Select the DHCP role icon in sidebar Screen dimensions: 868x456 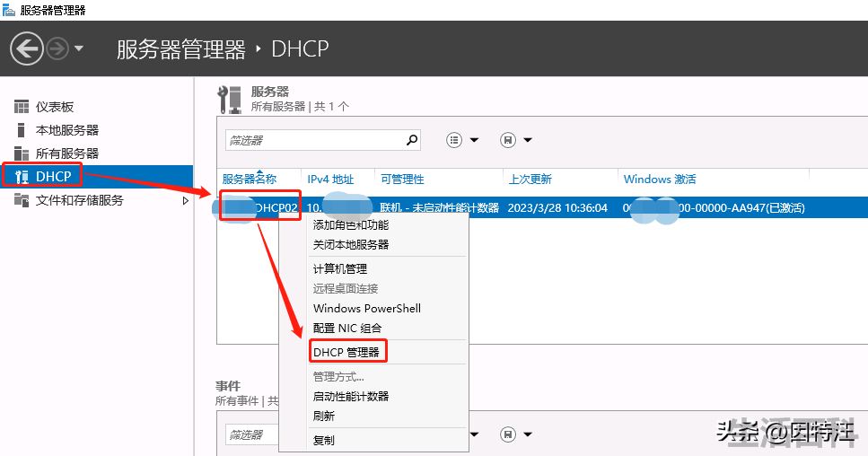pyautogui.click(x=22, y=177)
